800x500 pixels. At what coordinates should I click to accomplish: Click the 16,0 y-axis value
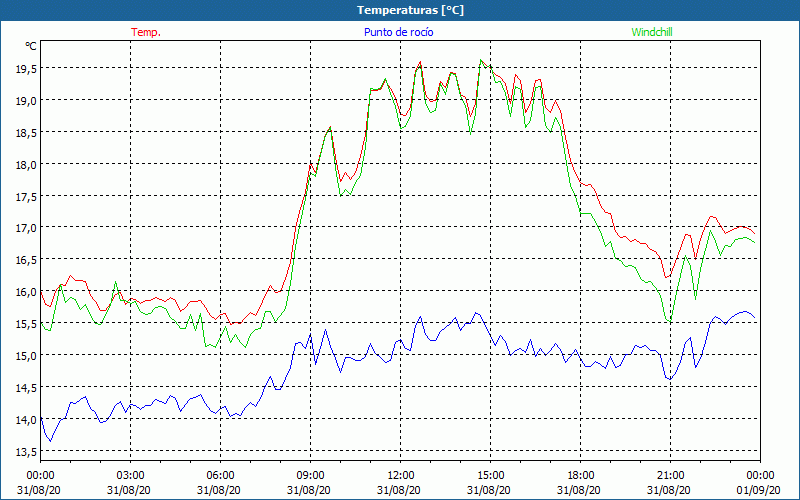26,292
